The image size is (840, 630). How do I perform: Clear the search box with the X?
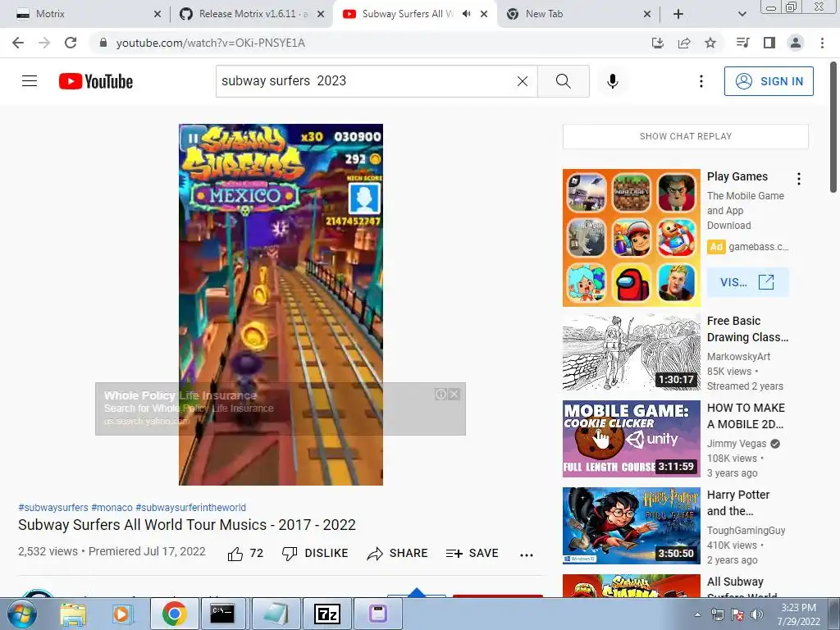(523, 81)
